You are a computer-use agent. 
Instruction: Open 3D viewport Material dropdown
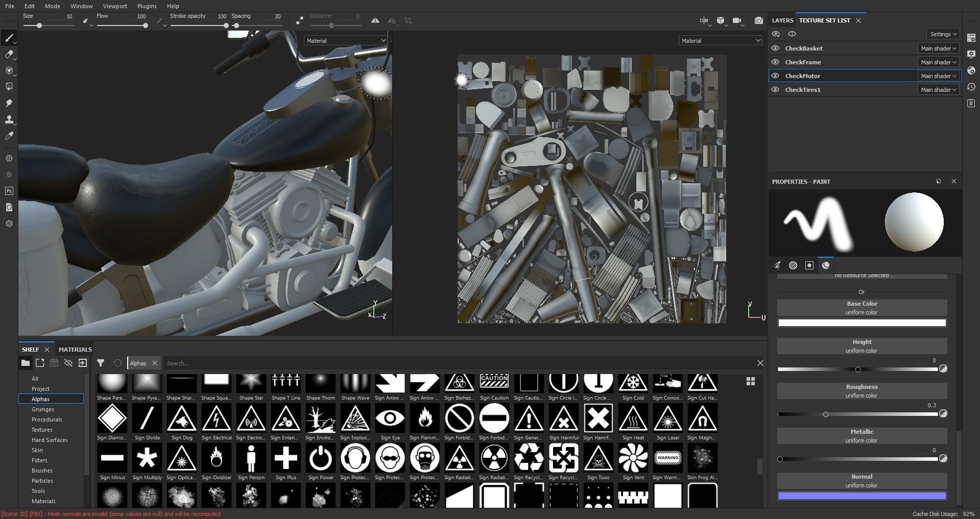pos(346,40)
